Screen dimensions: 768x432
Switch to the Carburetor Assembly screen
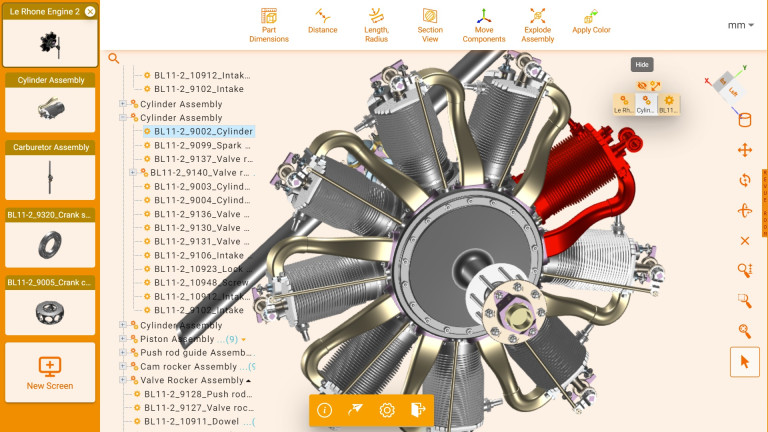50,170
